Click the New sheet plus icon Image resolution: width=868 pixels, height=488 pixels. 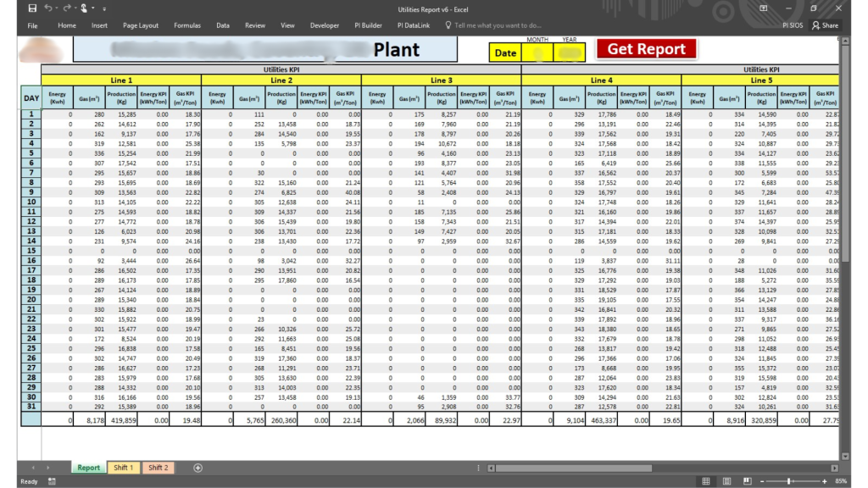click(198, 468)
